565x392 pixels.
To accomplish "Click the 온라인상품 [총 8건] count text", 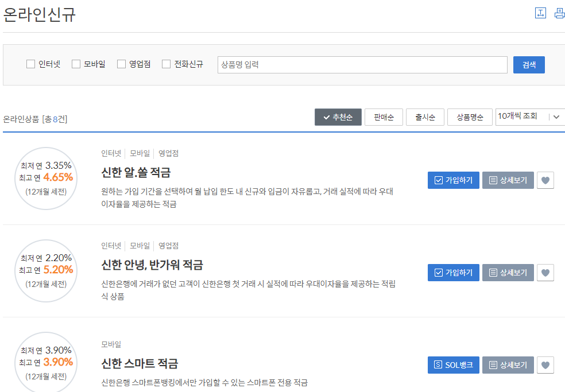I will pyautogui.click(x=35, y=119).
